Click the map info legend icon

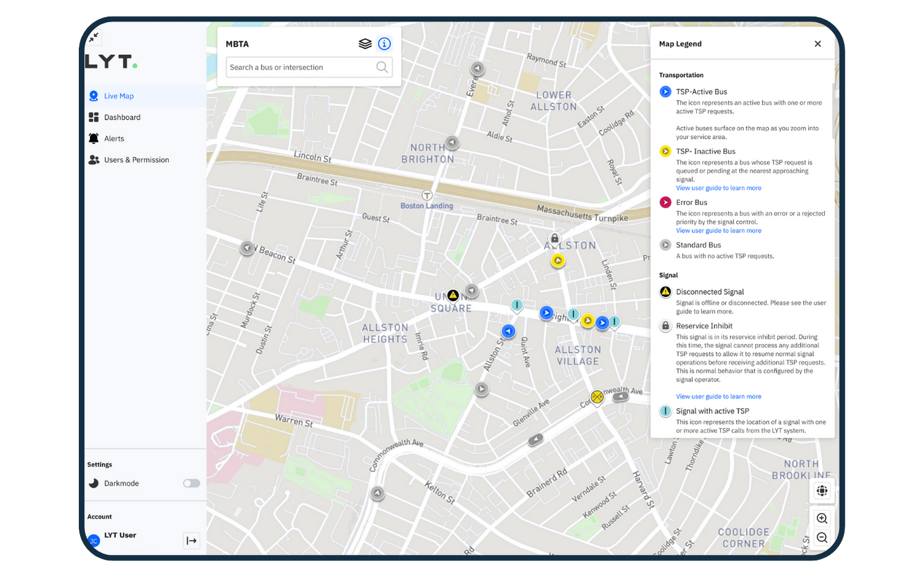[x=384, y=44]
